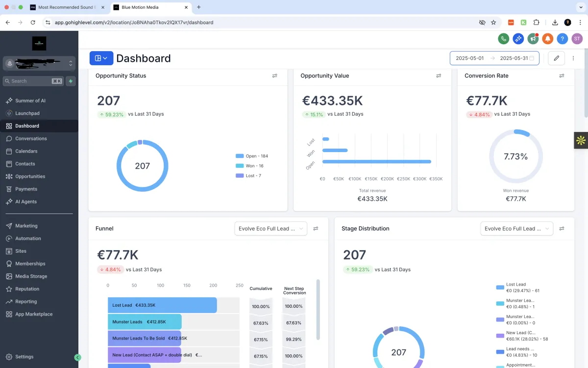
Task: Open Opportunity Status filter settings icon
Action: pos(275,76)
